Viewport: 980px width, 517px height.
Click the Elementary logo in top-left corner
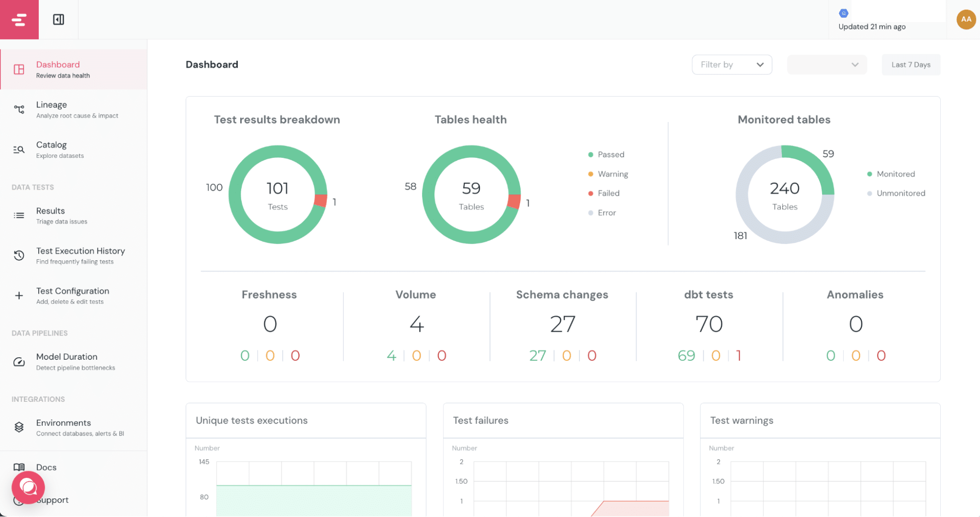coord(19,20)
